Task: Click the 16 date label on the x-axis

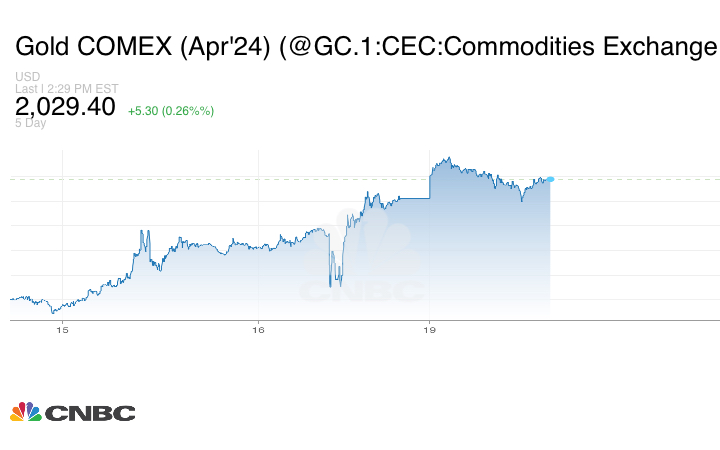Action: (x=258, y=329)
